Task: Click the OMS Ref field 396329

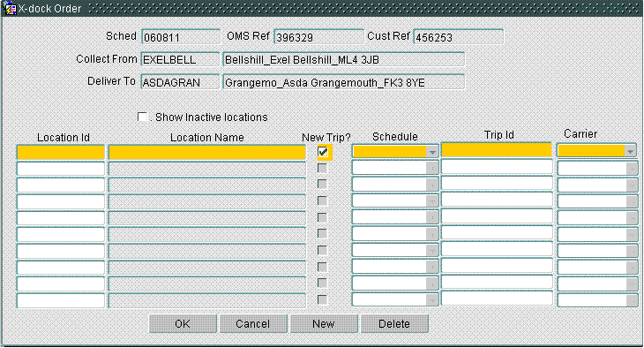Action: point(318,37)
